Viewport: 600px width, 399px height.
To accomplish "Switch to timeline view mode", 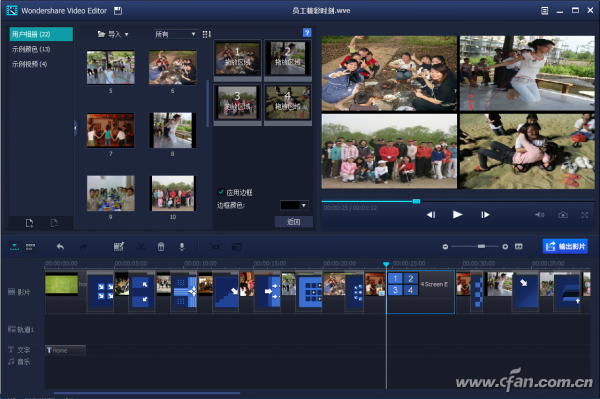I will click(x=15, y=247).
